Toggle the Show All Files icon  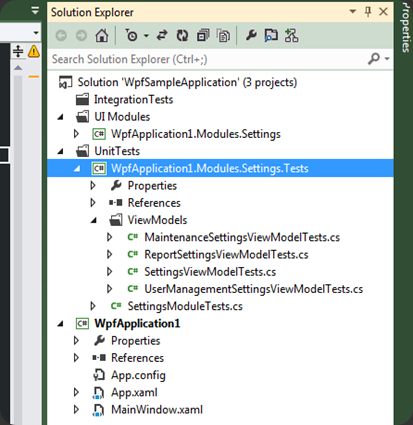coord(223,35)
